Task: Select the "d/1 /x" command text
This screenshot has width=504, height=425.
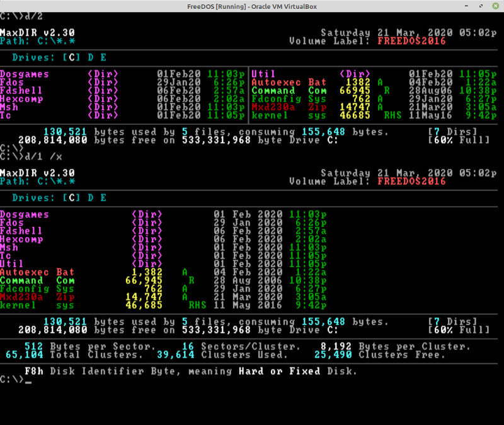Action: [43, 156]
